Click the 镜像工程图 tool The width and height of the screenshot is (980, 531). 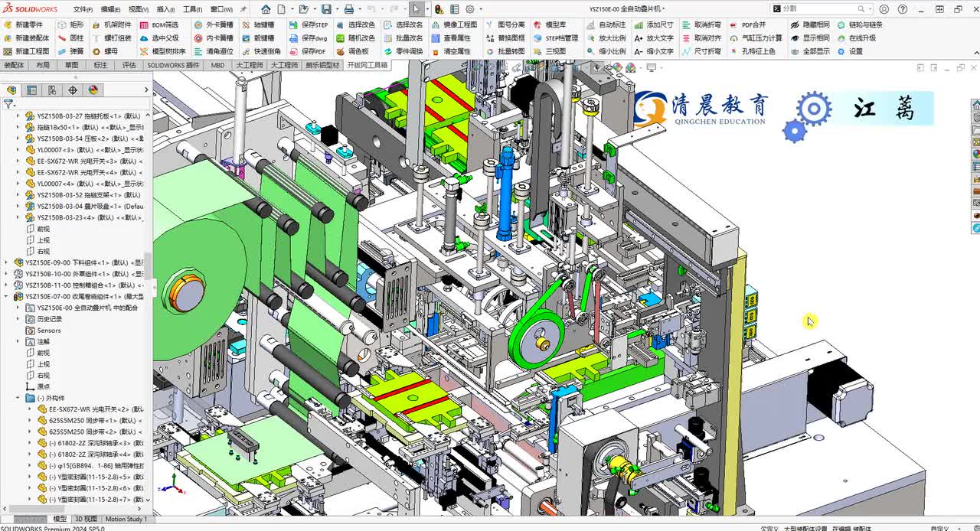pyautogui.click(x=453, y=24)
